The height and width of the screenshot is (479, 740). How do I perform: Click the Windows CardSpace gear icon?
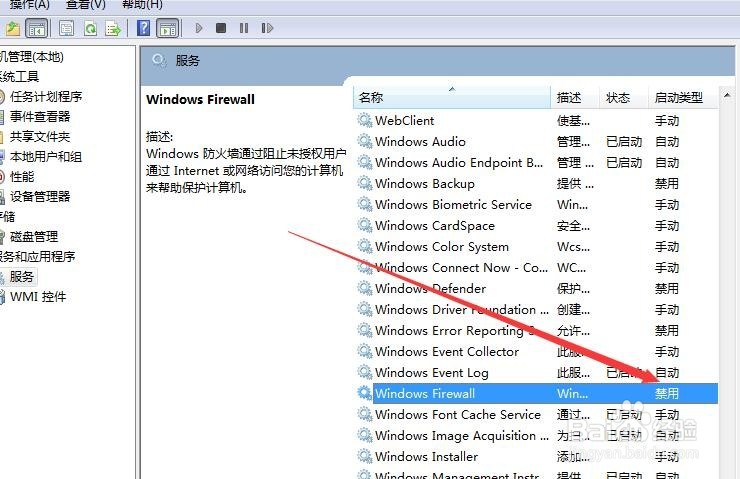point(364,225)
